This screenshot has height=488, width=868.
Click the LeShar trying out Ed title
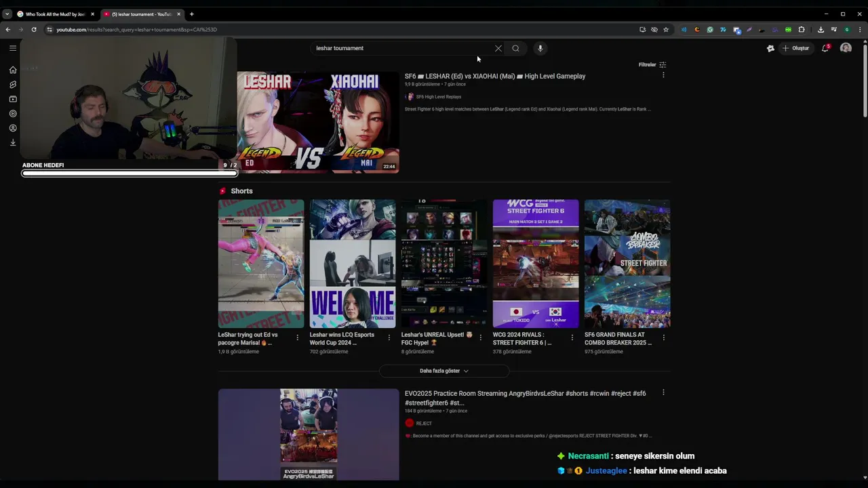point(248,339)
